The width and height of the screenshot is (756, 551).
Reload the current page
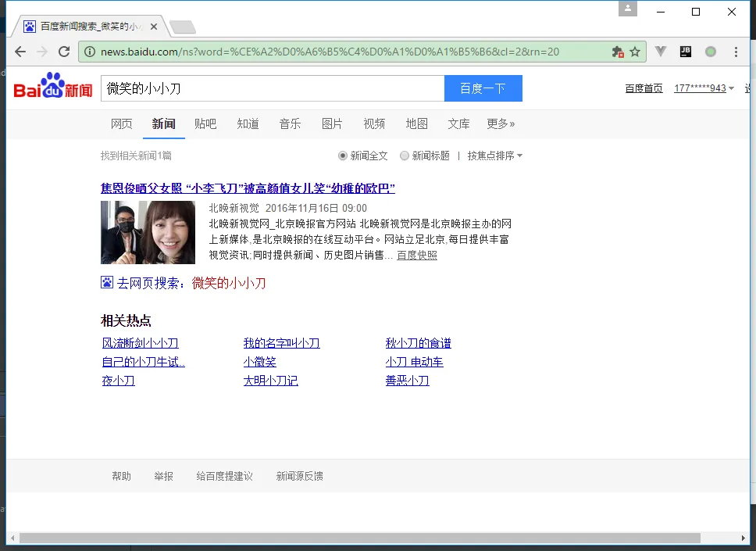coord(64,52)
